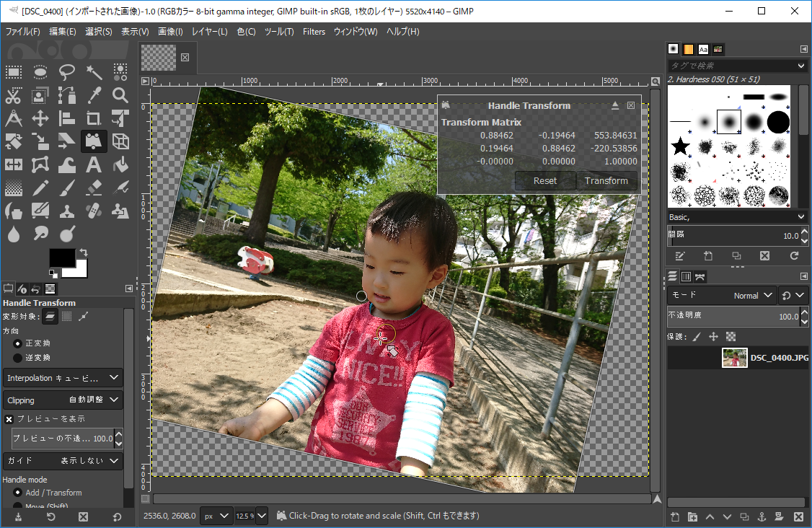Viewport: 812px width, 528px height.
Task: Open the レイヤー(L) menu
Action: [x=210, y=32]
